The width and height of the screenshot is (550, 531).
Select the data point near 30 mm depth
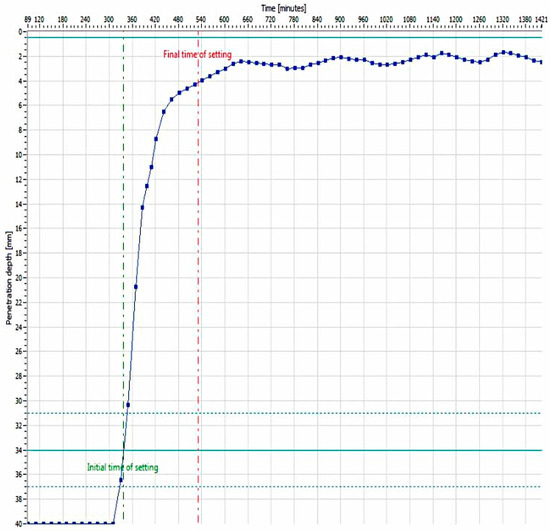[128, 405]
